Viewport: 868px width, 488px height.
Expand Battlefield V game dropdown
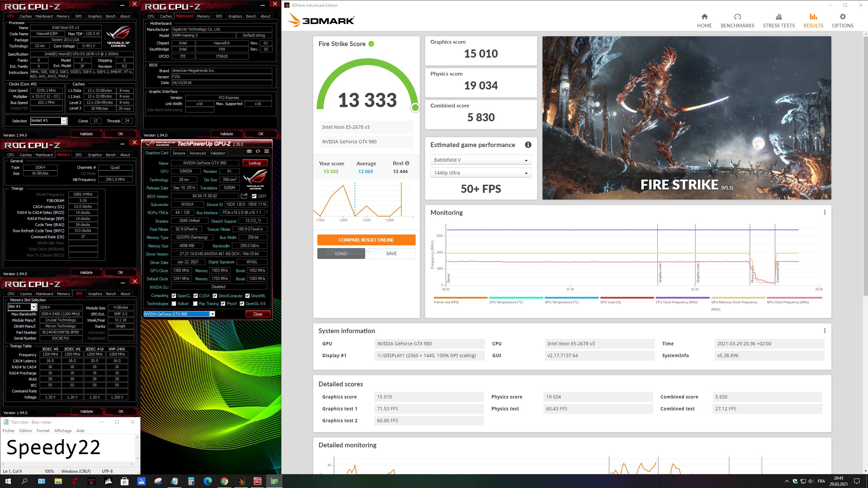pos(480,160)
